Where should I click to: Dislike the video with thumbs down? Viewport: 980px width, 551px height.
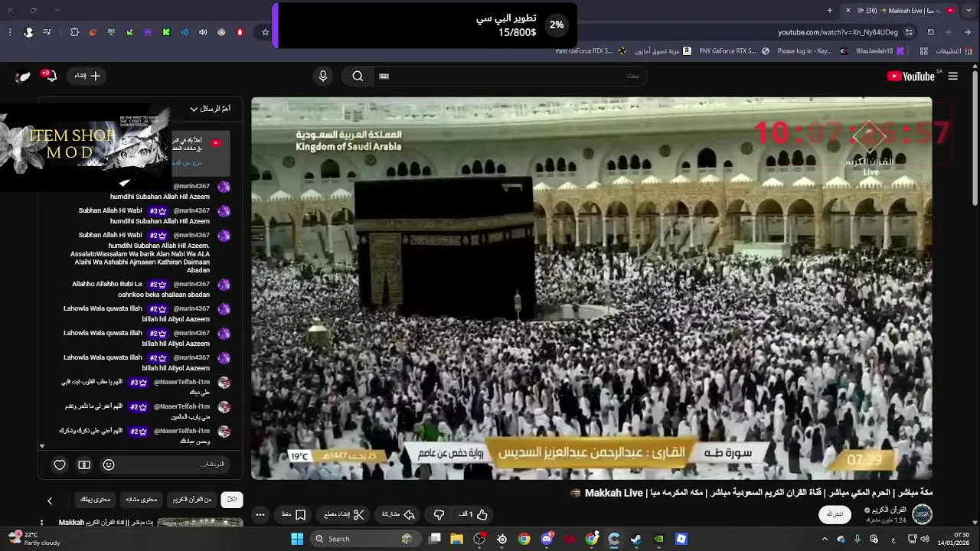click(x=439, y=514)
